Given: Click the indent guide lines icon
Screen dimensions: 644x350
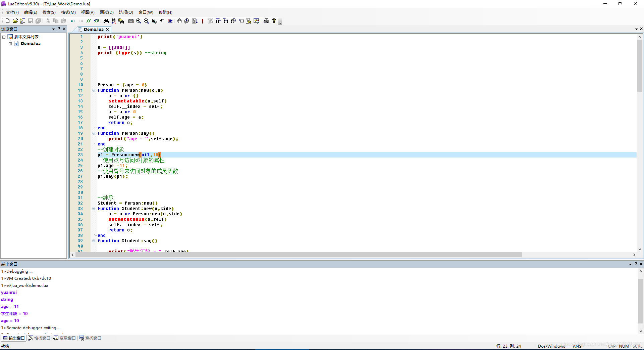Looking at the screenshot, I should point(170,21).
